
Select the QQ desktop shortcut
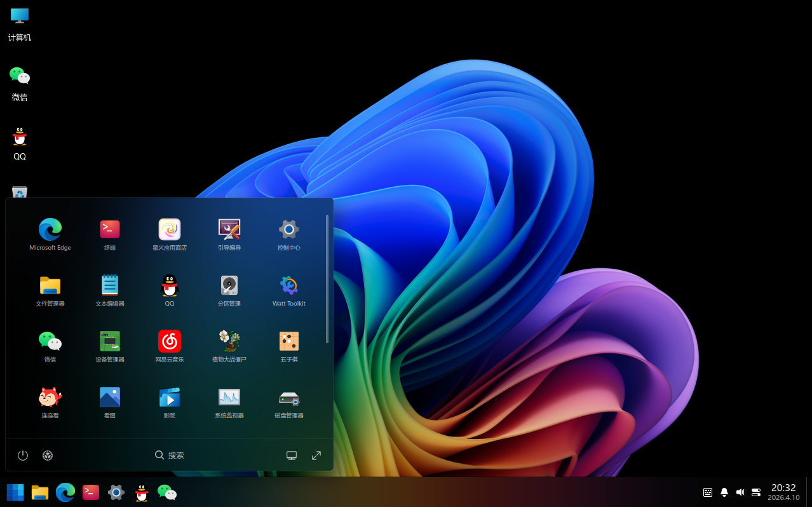tap(20, 144)
